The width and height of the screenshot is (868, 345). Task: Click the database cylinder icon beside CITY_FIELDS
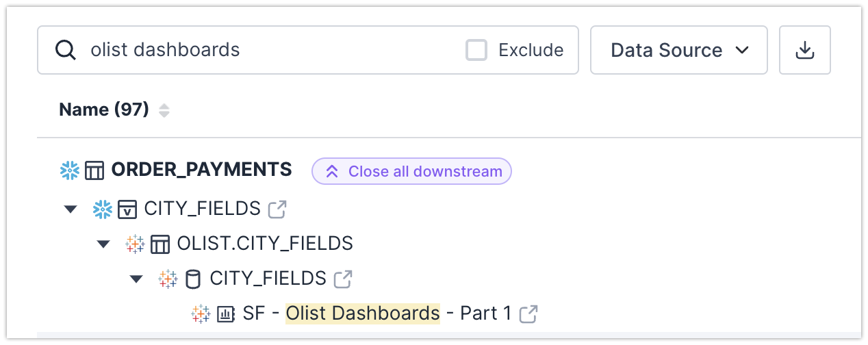[x=193, y=279]
